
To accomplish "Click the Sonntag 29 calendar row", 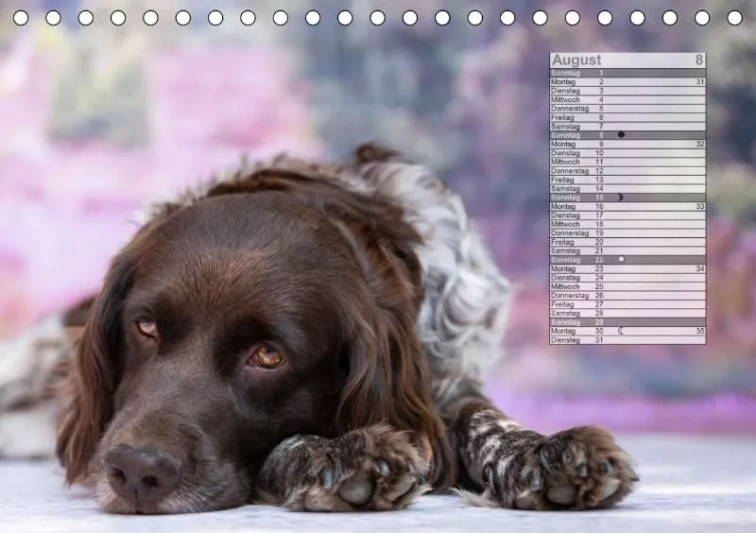I will (x=627, y=322).
